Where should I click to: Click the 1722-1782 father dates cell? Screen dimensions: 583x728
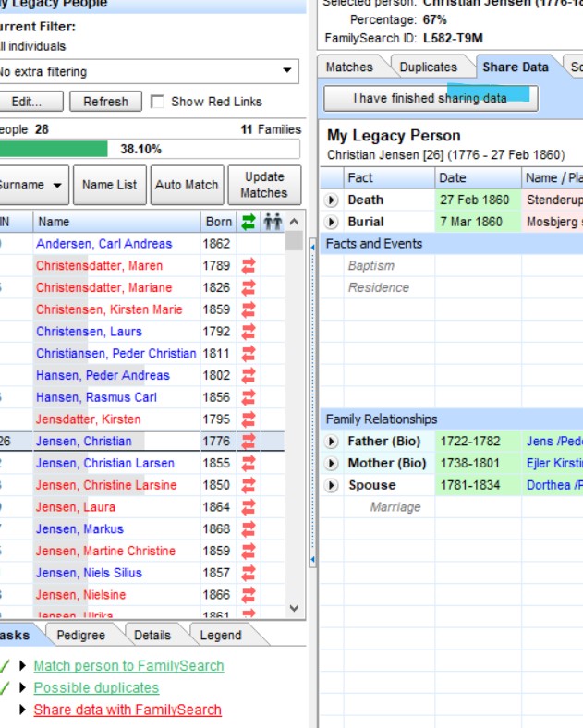[478, 441]
